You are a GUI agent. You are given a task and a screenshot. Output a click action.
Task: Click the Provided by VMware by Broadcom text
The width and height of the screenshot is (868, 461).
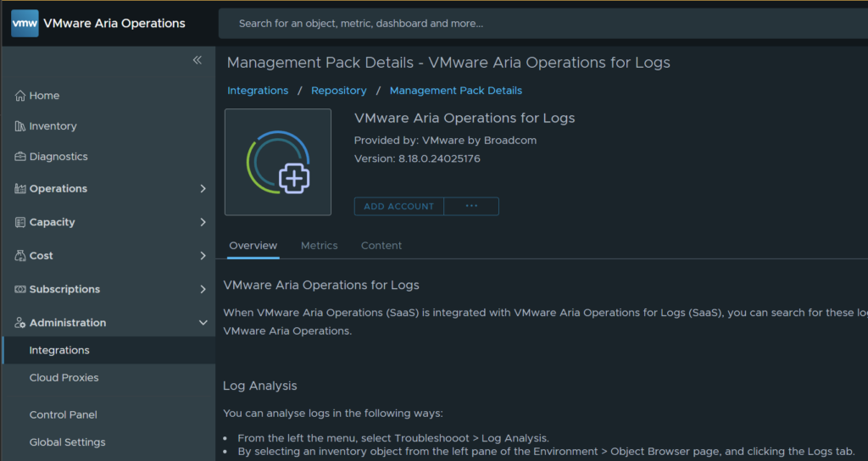(445, 141)
